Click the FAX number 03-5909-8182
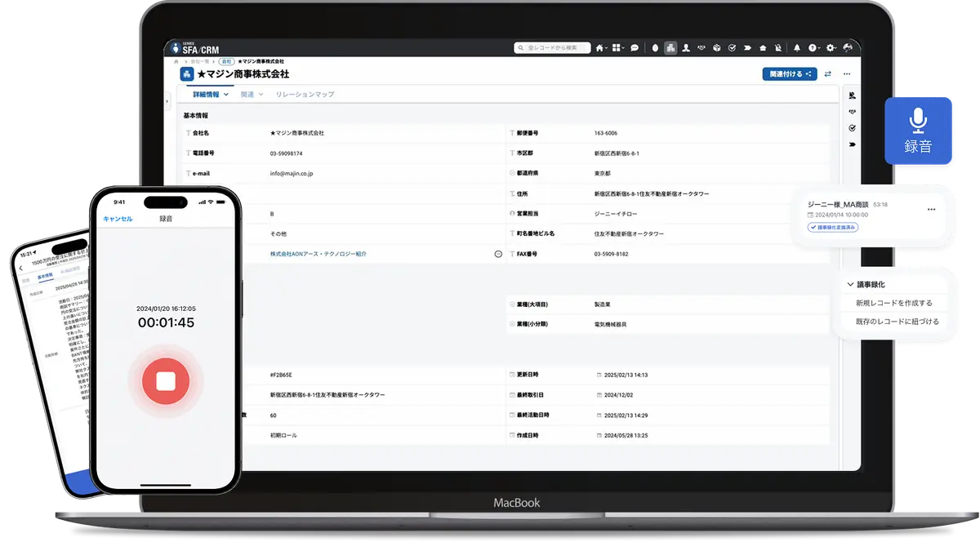Screen dimensions: 980x542 tap(612, 254)
